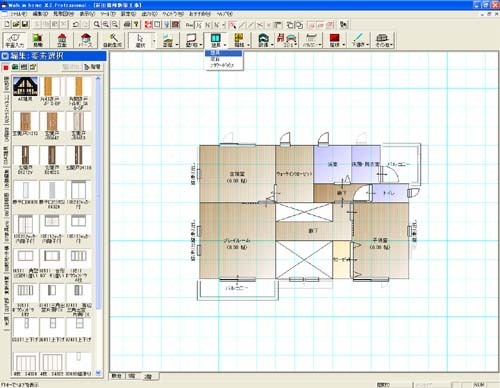This screenshot has height=388, width=500.
Task: Click the 階層 button in left panel
Action: click(93, 67)
